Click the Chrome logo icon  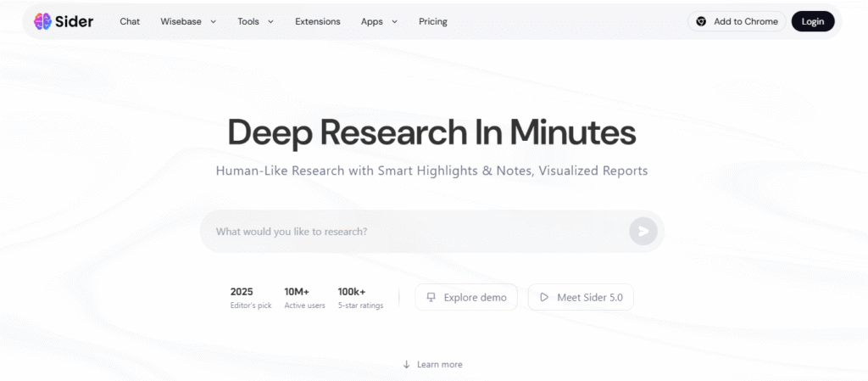point(701,21)
